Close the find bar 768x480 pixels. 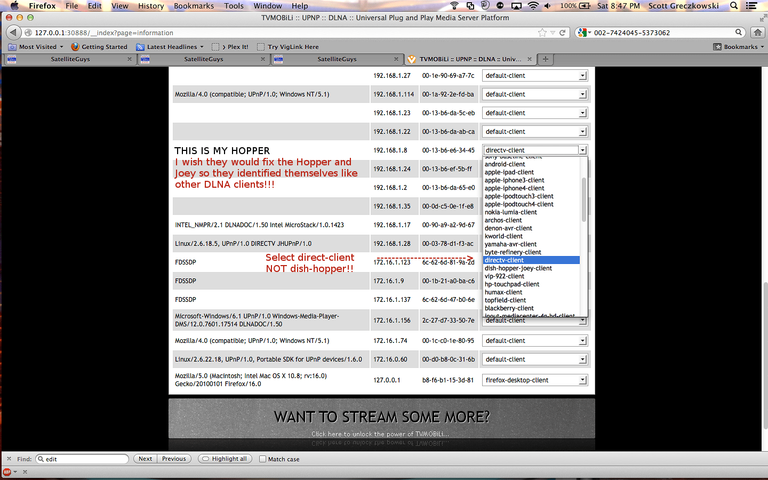point(9,459)
